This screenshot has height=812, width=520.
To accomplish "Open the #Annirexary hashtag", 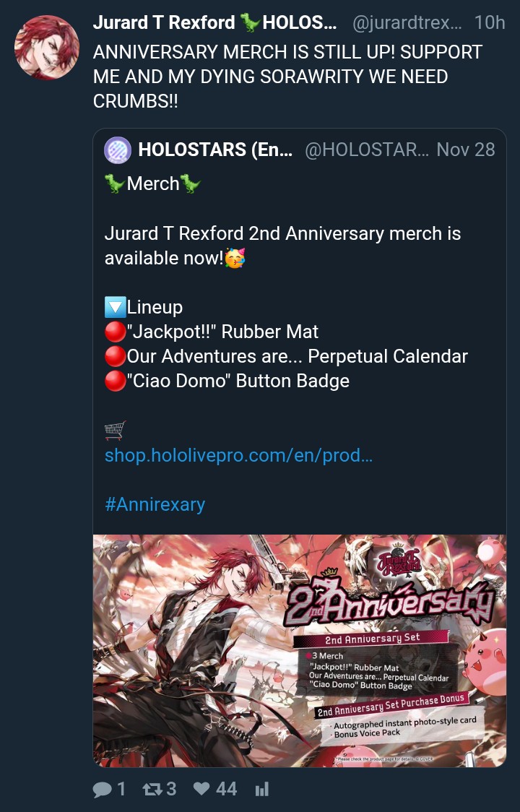I will tap(155, 504).
